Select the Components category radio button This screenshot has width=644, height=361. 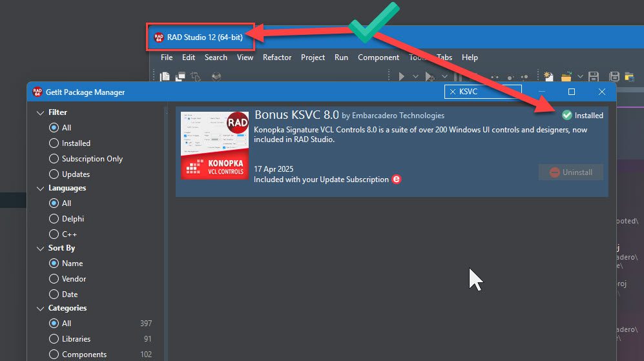(x=54, y=354)
